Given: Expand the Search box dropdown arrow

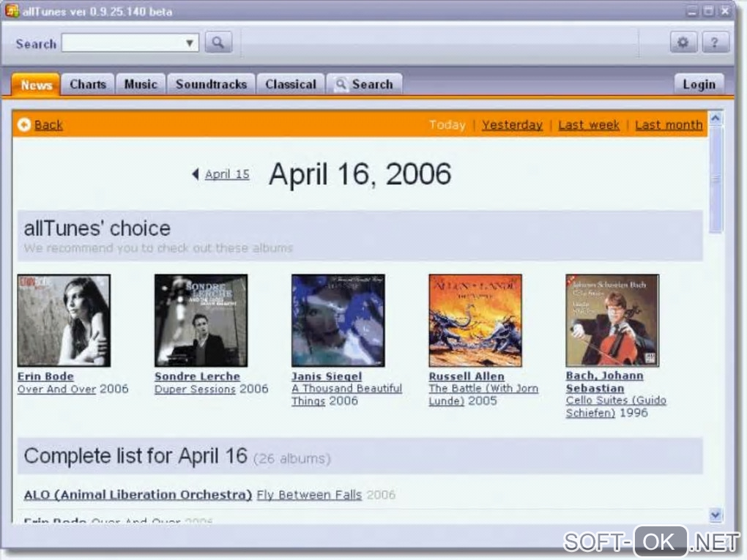Looking at the screenshot, I should click(189, 43).
